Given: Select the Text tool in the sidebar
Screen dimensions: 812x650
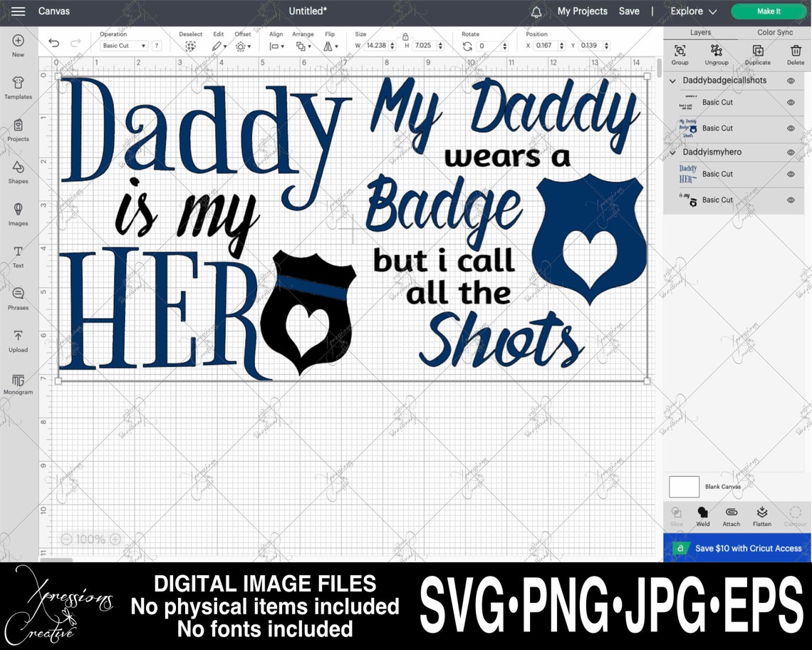Looking at the screenshot, I should pos(18,257).
